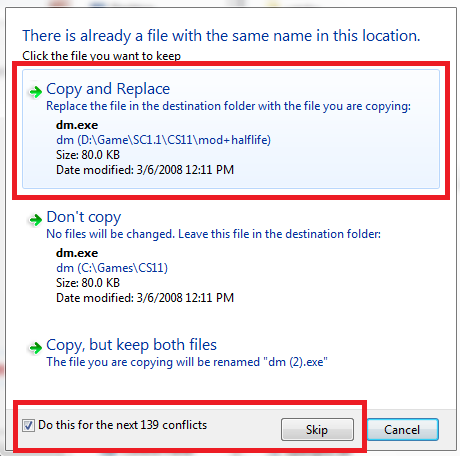Click Date modified line under Copy and Replace
The width and height of the screenshot is (460, 456).
coord(145,170)
